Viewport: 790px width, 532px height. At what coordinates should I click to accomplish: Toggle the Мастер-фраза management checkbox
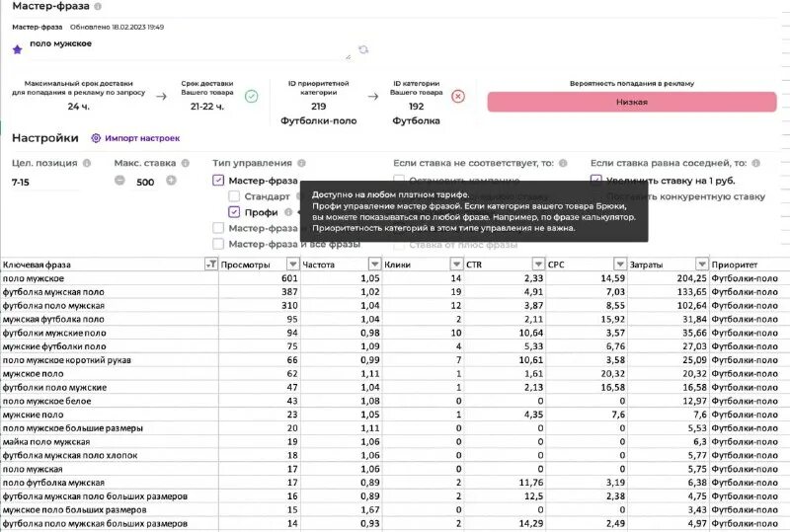pyautogui.click(x=218, y=181)
